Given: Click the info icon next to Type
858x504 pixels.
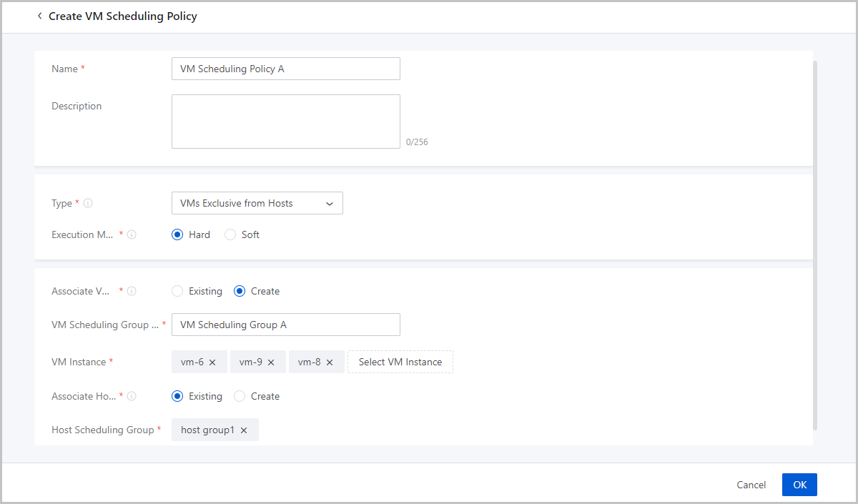Looking at the screenshot, I should point(88,203).
